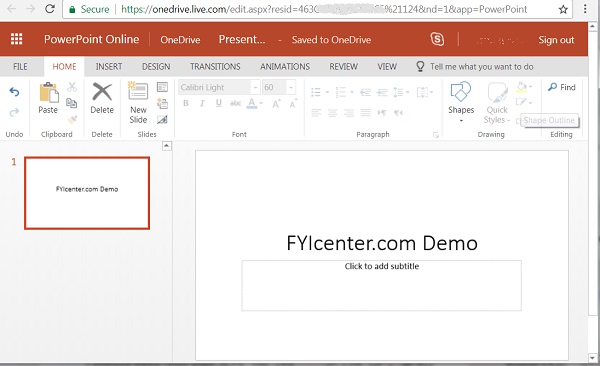The height and width of the screenshot is (366, 600).
Task: Toggle Strikethrough abc formatting
Action: point(235,103)
